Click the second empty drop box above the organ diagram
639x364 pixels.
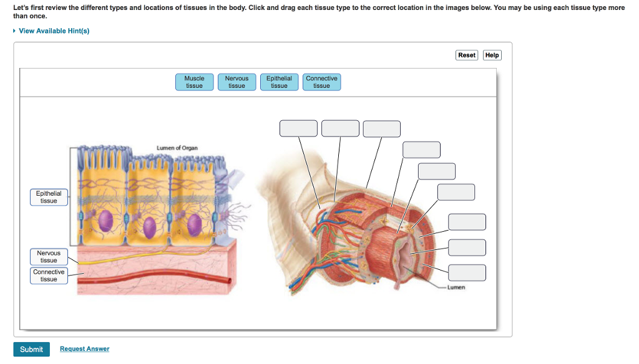pos(340,128)
